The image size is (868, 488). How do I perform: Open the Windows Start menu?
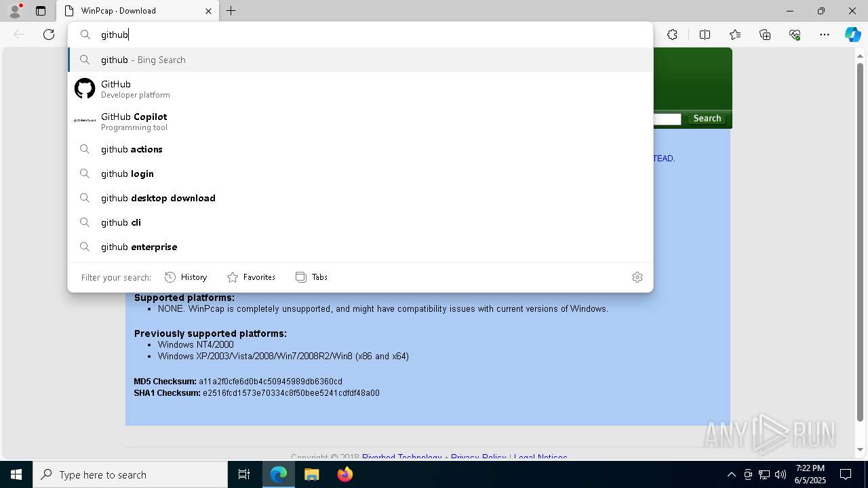tap(16, 474)
